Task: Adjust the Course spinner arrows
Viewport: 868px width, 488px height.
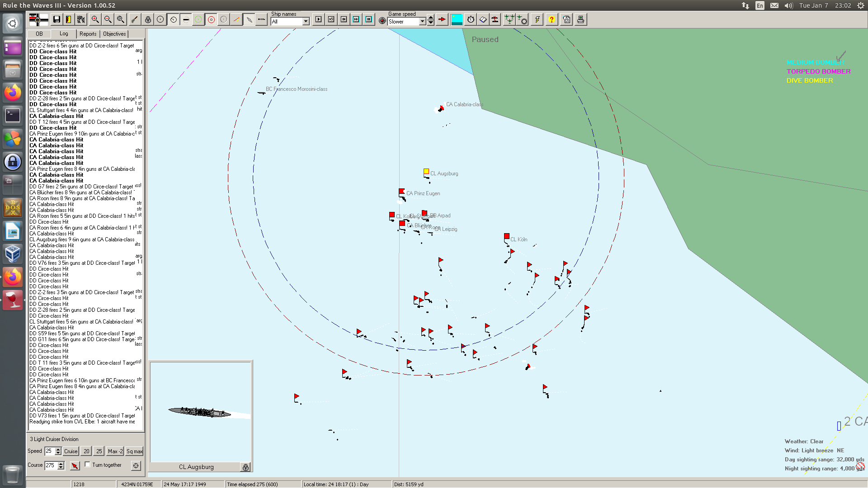Action: click(x=61, y=465)
